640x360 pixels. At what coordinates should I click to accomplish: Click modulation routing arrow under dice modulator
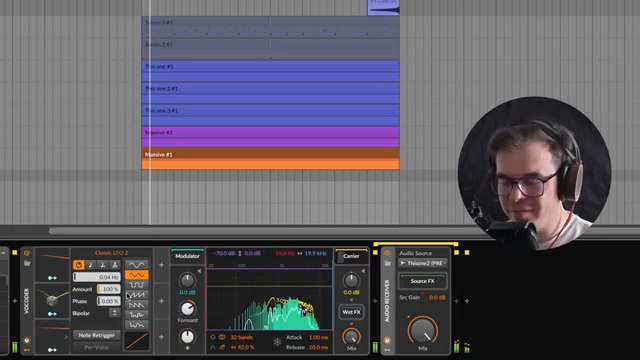click(x=52, y=314)
